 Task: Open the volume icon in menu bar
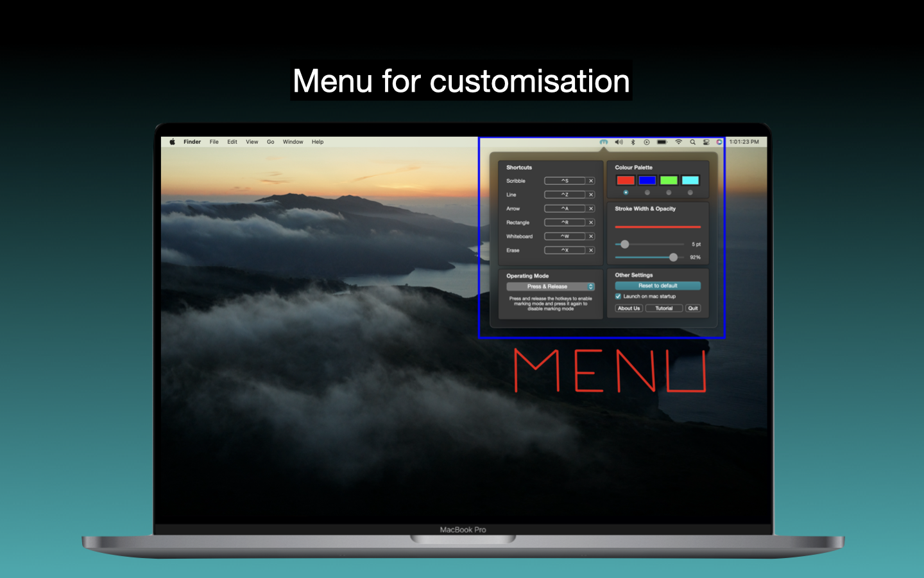pos(619,142)
